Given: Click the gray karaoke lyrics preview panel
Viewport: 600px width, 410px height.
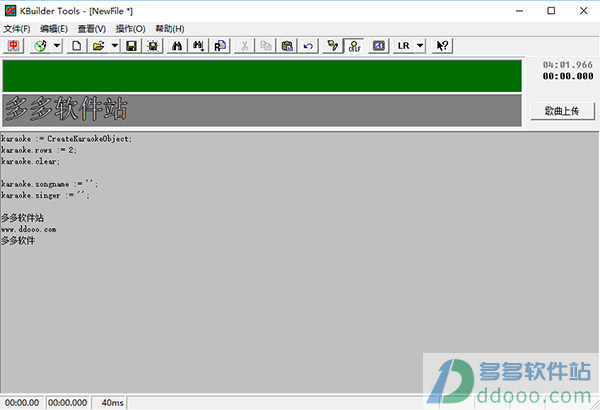Looking at the screenshot, I should point(262,110).
